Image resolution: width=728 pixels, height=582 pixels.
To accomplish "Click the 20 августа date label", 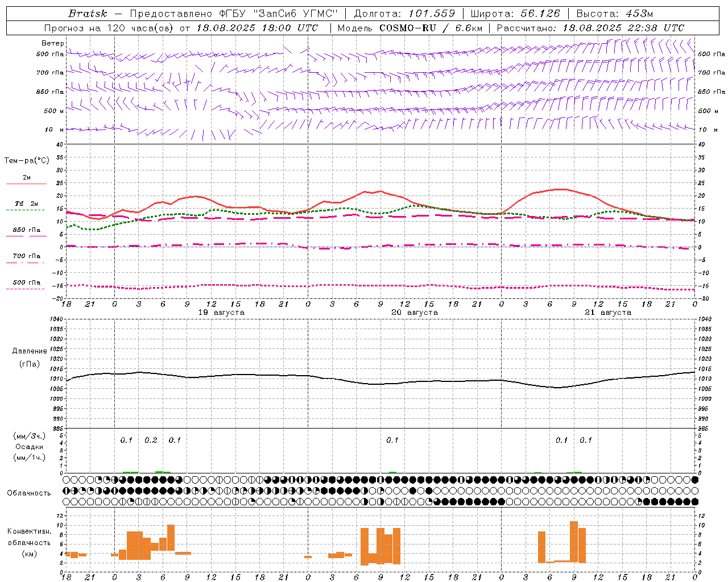I will click(415, 313).
